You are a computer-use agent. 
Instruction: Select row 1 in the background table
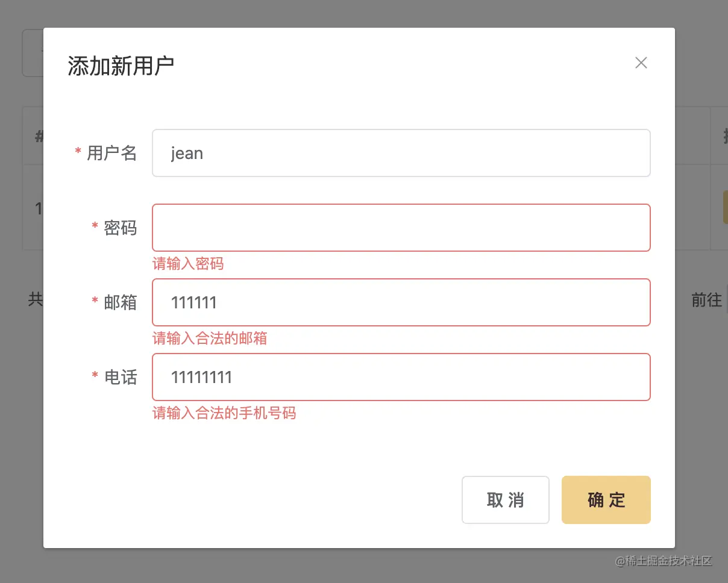pos(39,208)
